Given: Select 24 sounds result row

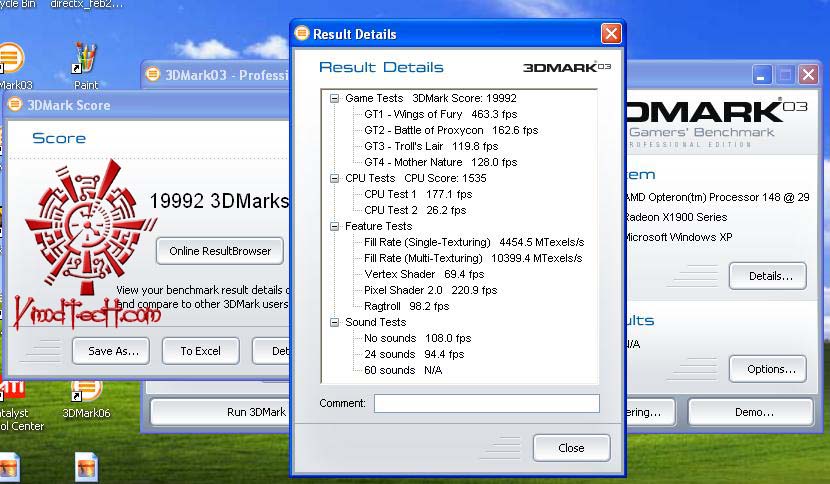Looking at the screenshot, I should point(414,354).
